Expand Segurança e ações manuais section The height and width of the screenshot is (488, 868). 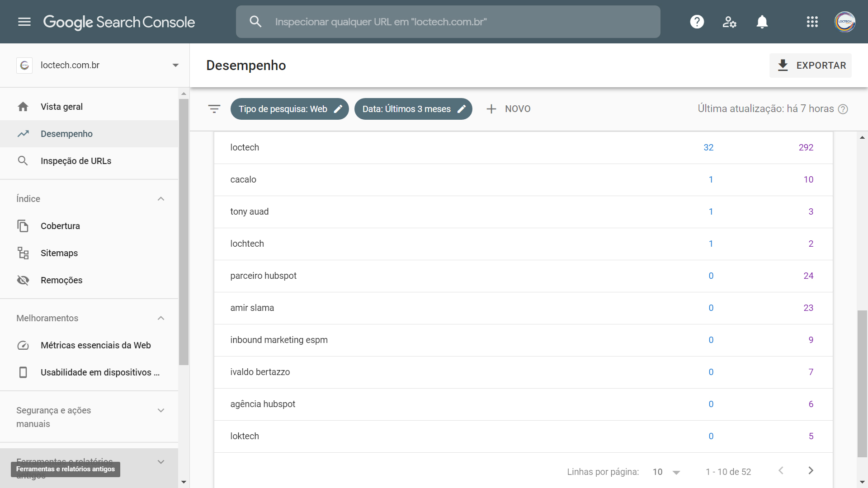pyautogui.click(x=161, y=410)
